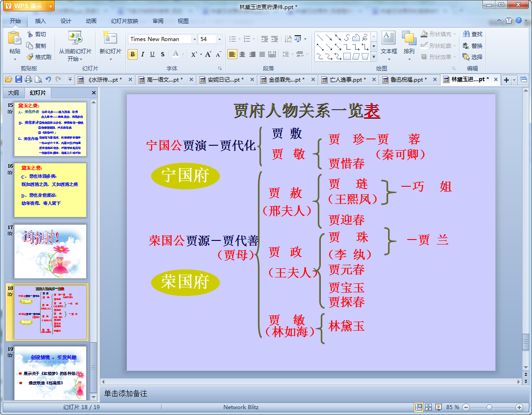Screen dimensions: 532x415
Task: Select slide 19 thumbnail
Action: pyautogui.click(x=50, y=373)
